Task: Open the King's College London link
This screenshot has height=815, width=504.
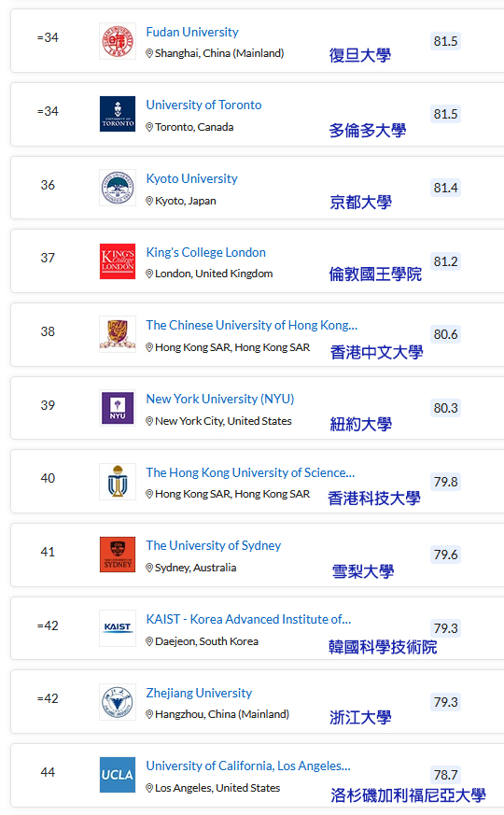Action: click(205, 253)
